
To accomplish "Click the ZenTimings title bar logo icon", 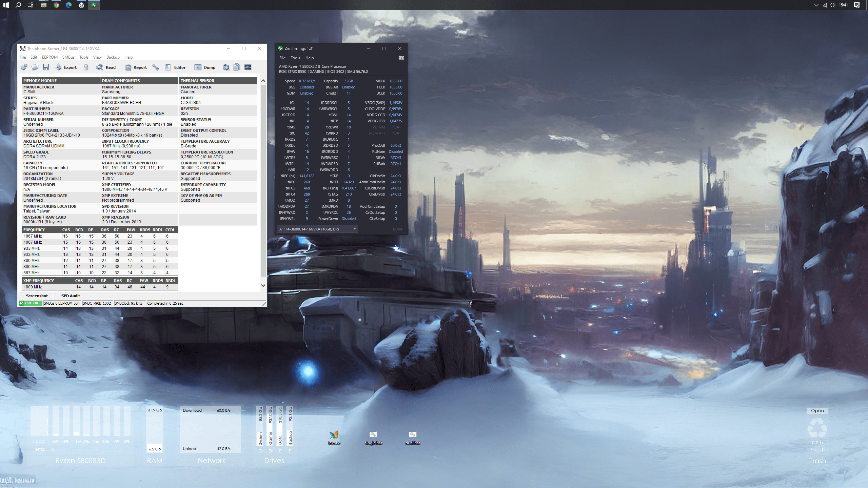I will pos(280,48).
